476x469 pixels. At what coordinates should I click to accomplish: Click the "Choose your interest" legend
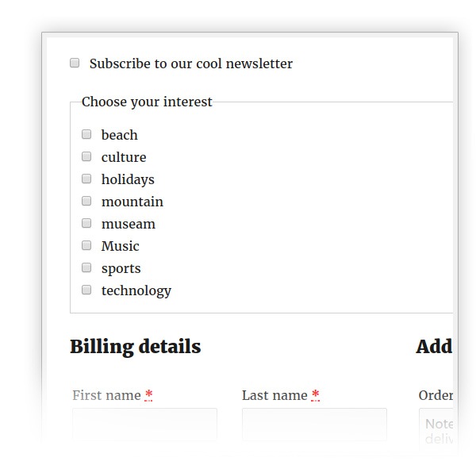147,102
